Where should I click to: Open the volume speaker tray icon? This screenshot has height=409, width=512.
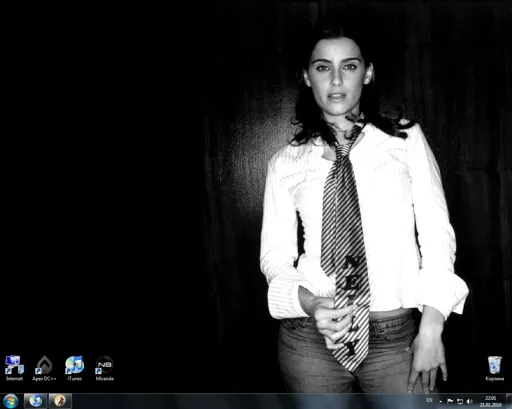coord(469,401)
